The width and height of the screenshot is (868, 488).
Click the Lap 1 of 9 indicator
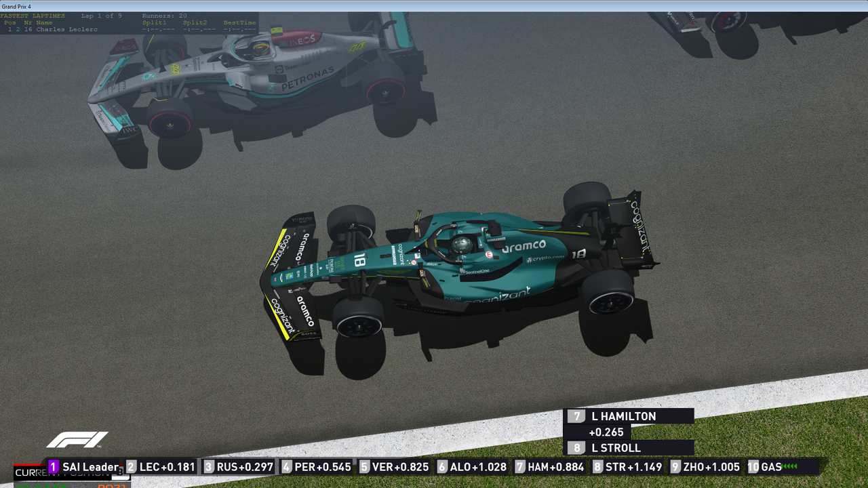(x=101, y=15)
